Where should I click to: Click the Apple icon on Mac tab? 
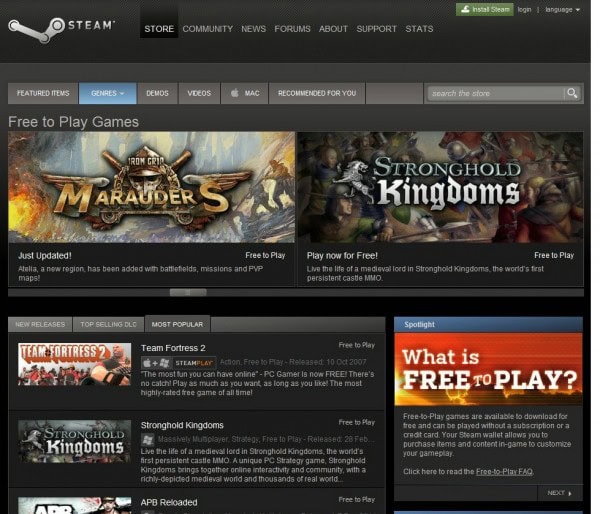[x=234, y=93]
